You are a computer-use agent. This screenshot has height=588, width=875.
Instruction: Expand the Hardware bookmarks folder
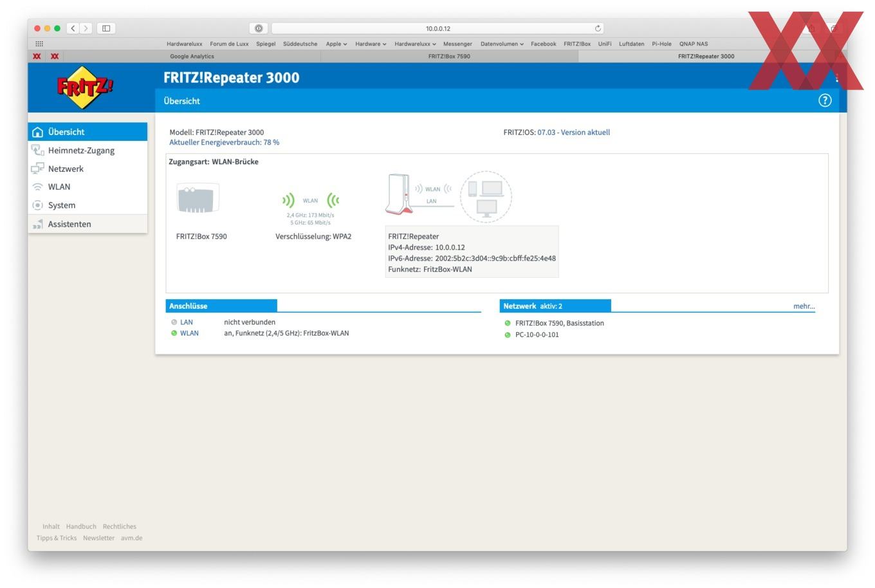pos(371,44)
